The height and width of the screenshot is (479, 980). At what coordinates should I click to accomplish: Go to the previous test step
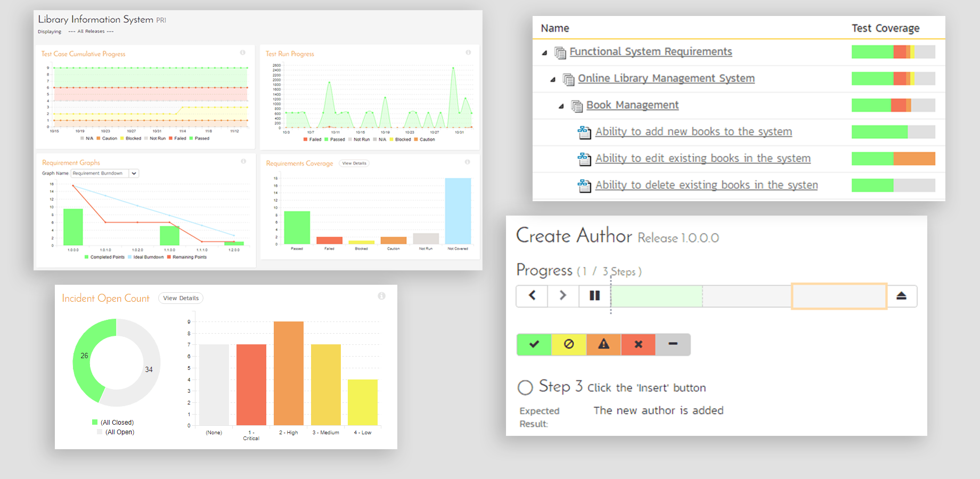[532, 296]
